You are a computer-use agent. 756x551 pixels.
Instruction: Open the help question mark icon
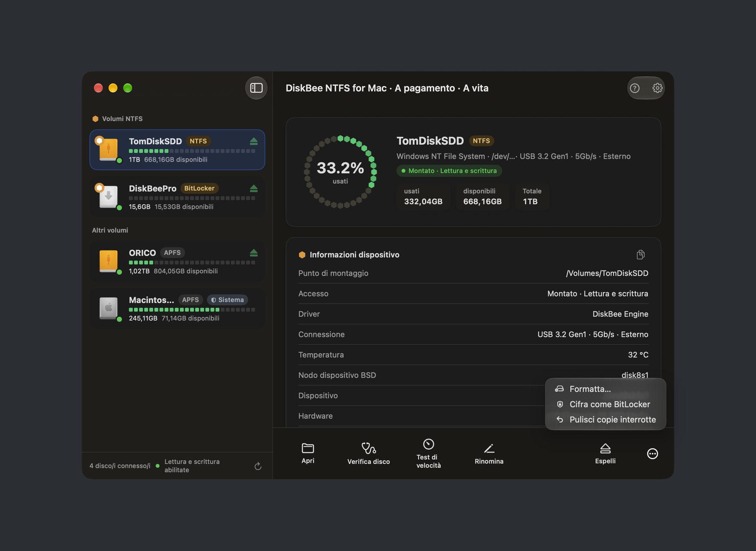[x=634, y=88]
